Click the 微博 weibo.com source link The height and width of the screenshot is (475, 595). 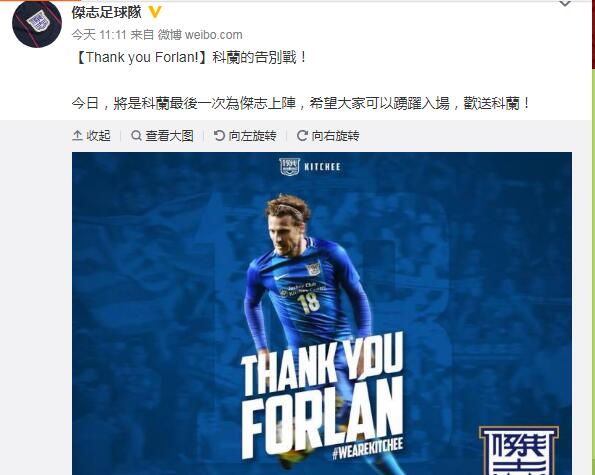[200, 35]
